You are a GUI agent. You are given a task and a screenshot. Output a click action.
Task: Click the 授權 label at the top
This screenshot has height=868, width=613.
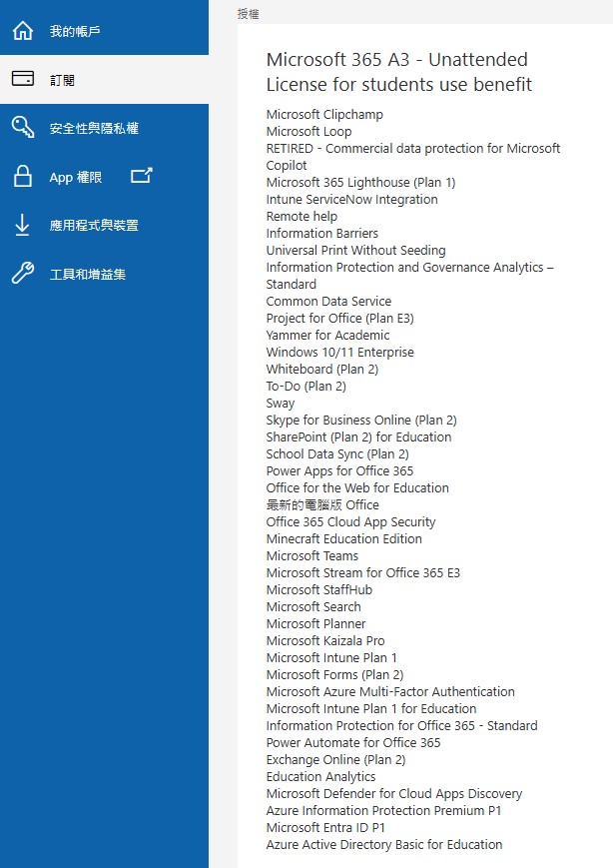pyautogui.click(x=248, y=14)
